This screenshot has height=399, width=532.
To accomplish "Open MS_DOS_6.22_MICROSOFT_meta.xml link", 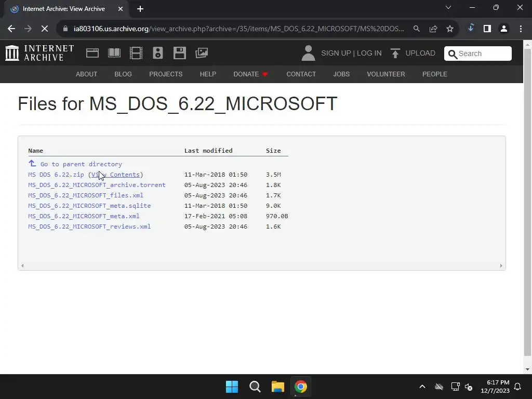I will coord(84,216).
